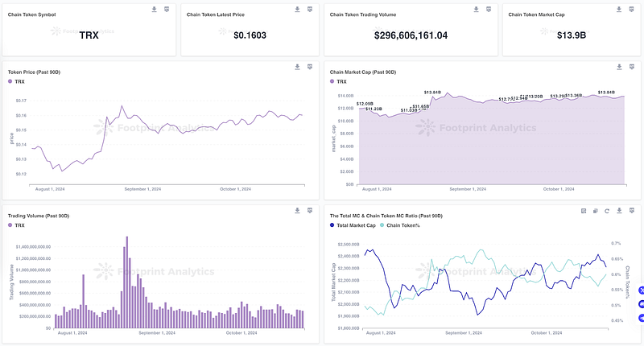Save Chain Market Cap chart as image

[632, 67]
